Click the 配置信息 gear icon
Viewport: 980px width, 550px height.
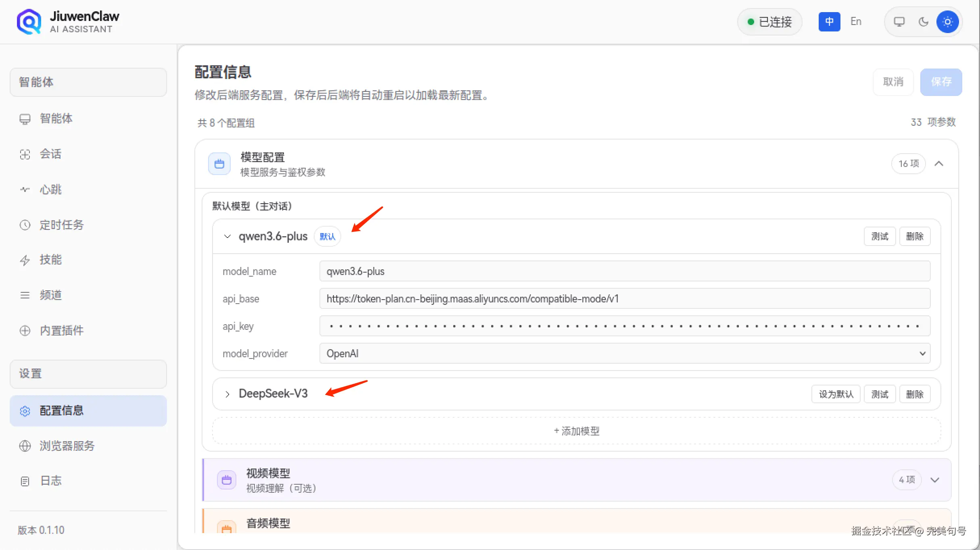pos(25,411)
